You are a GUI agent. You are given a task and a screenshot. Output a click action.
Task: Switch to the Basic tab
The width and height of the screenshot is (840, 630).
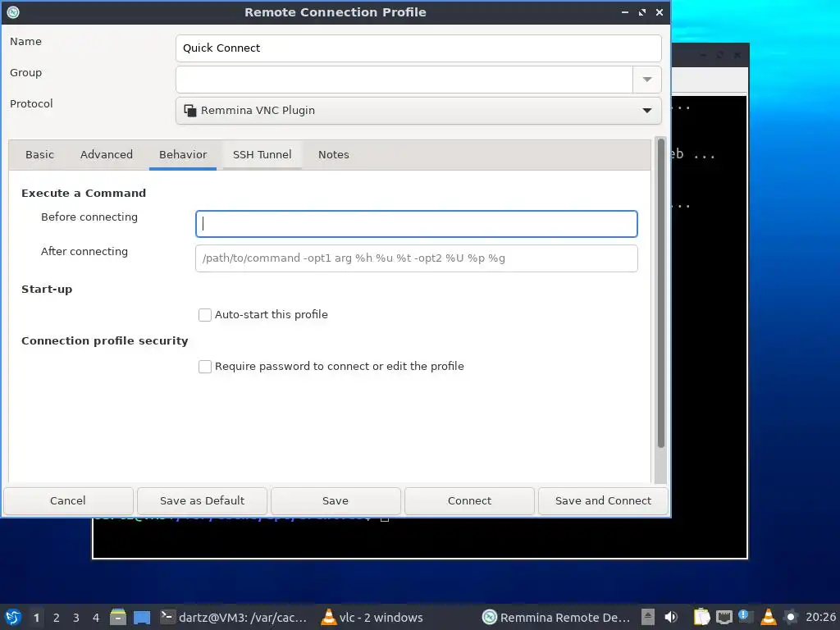coord(39,155)
